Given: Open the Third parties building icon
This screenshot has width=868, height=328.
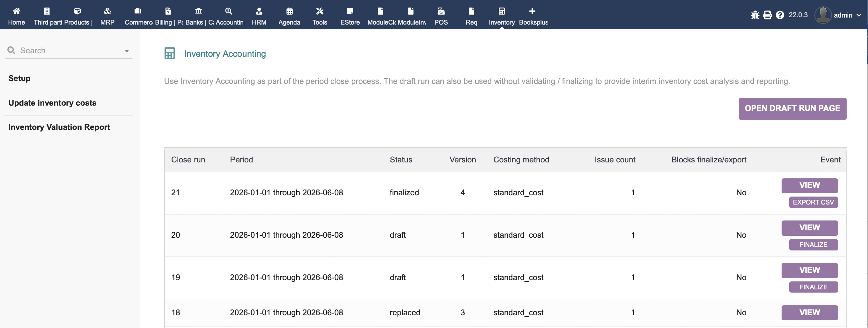Looking at the screenshot, I should (47, 11).
